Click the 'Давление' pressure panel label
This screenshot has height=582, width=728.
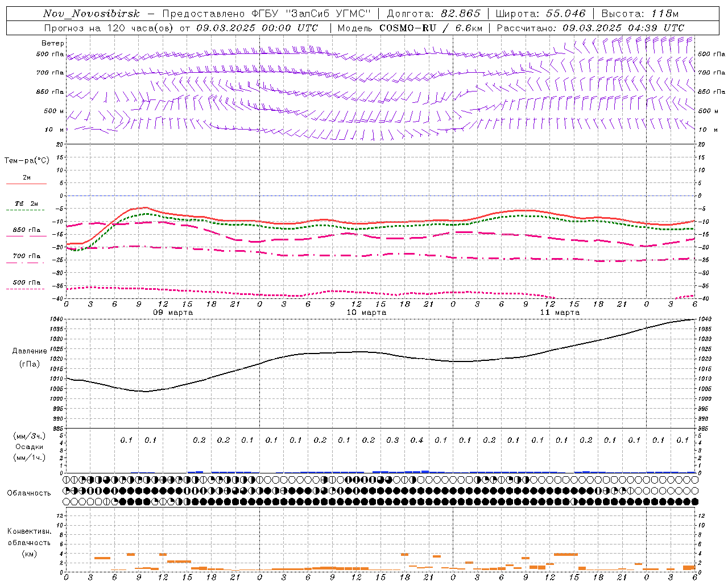click(30, 351)
